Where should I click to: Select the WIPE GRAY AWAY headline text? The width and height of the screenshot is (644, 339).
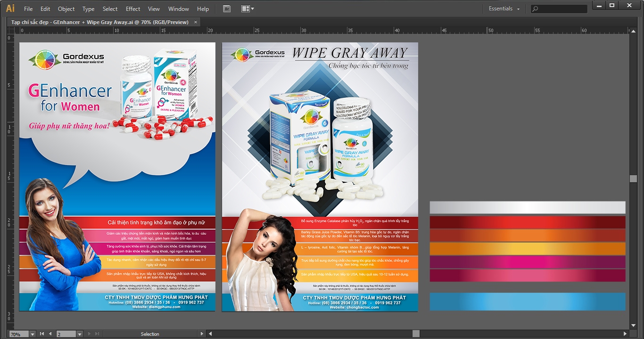click(350, 53)
